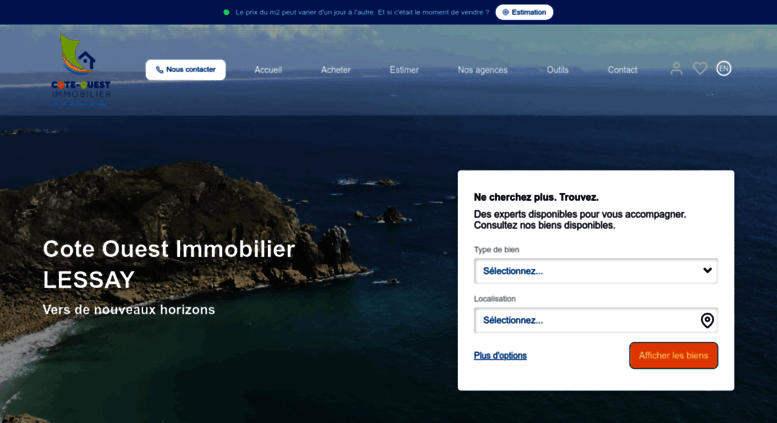This screenshot has height=423, width=777.
Task: Click the Localisation select field
Action: (596, 320)
